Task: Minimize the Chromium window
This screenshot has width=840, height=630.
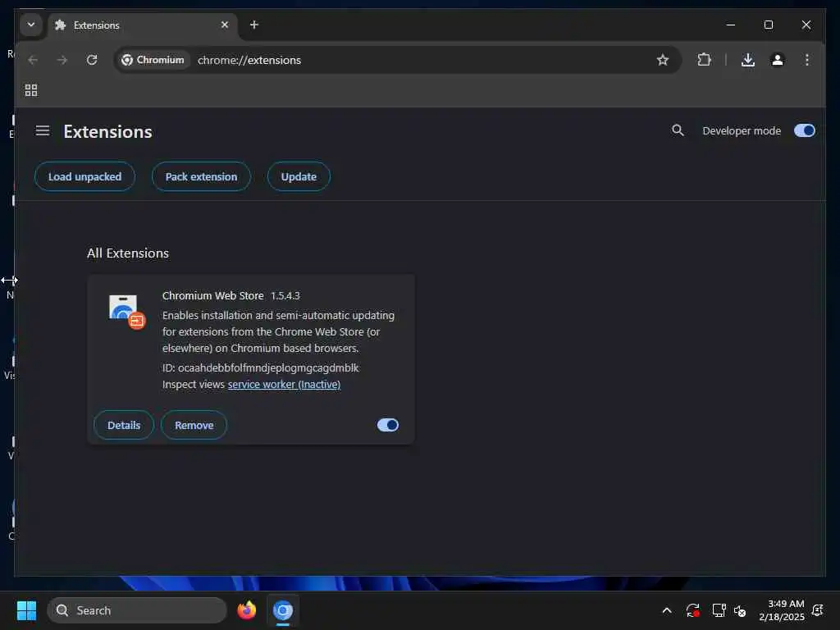Action: (730, 25)
